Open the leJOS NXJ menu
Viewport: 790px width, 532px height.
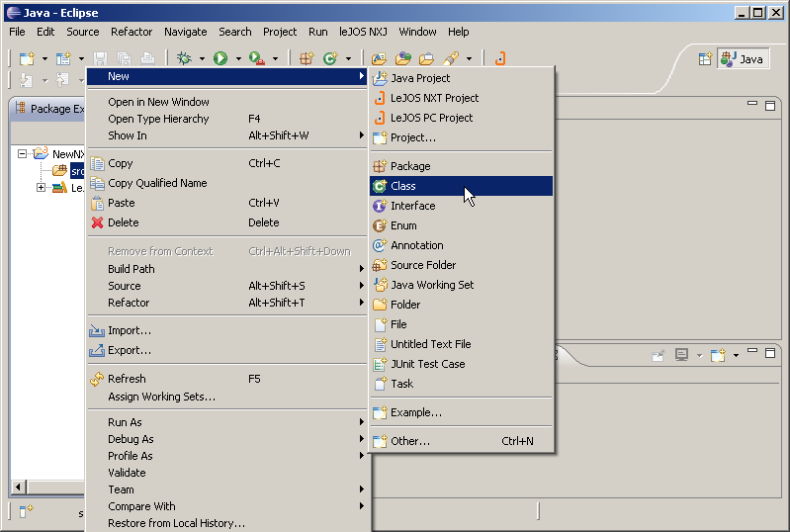363,32
